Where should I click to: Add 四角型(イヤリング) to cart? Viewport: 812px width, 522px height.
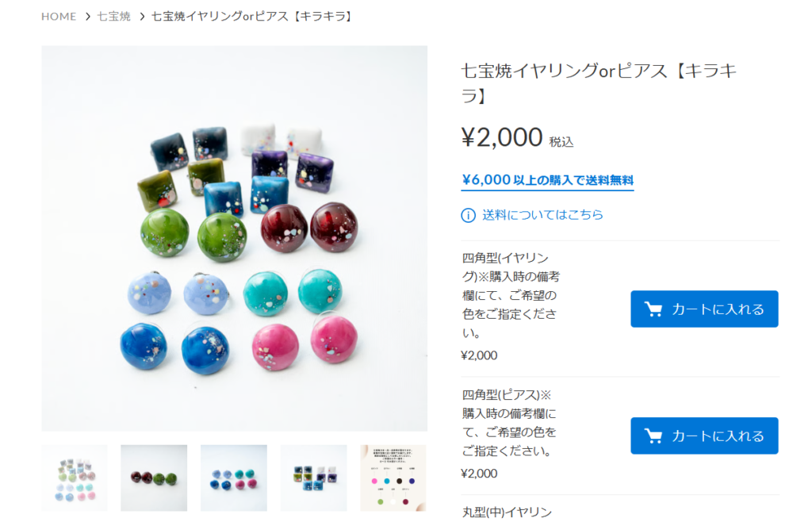pyautogui.click(x=704, y=309)
